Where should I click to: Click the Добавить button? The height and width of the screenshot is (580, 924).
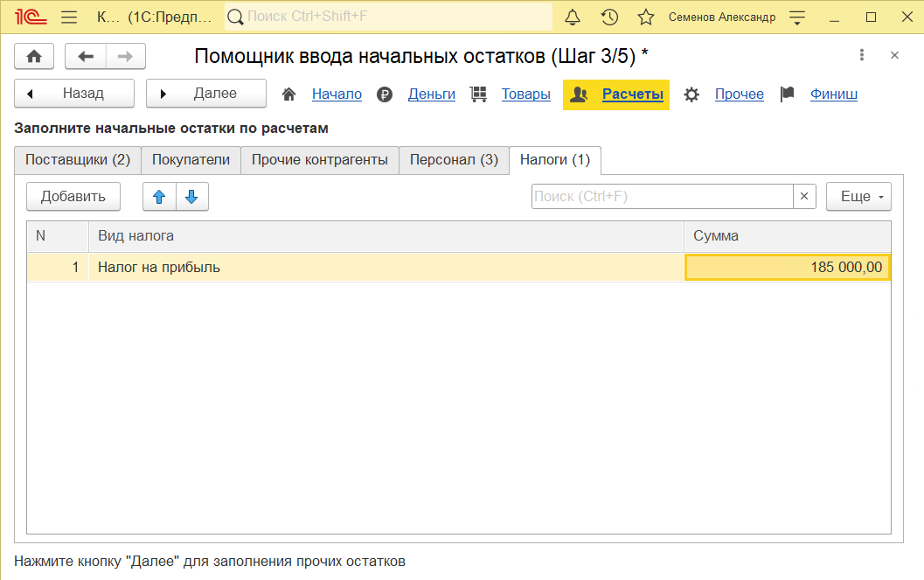(73, 196)
